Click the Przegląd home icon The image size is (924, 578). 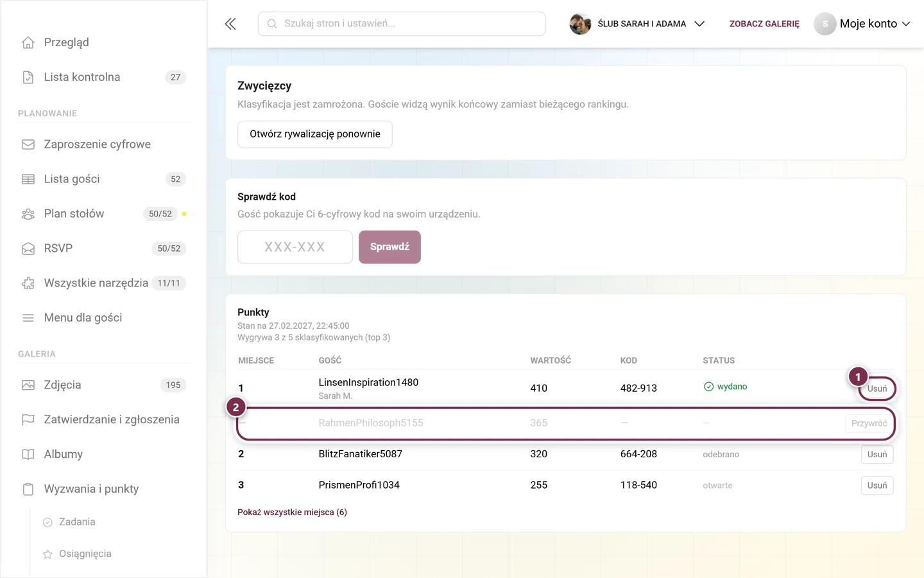(28, 42)
